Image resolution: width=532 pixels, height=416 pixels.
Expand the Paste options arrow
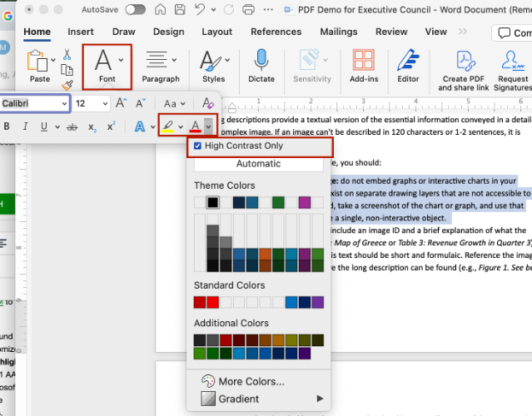tap(53, 60)
